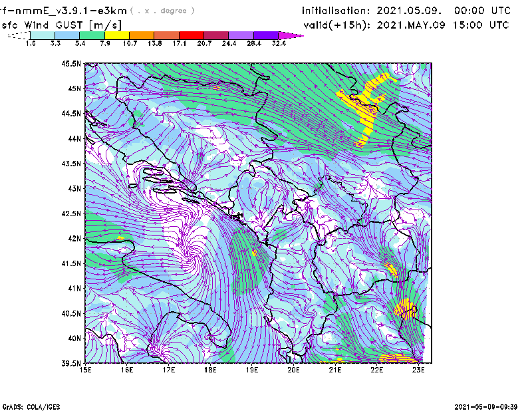Screen dimensions: 532x411
Task: Click the '19E' longitude label
Action: [252, 370]
